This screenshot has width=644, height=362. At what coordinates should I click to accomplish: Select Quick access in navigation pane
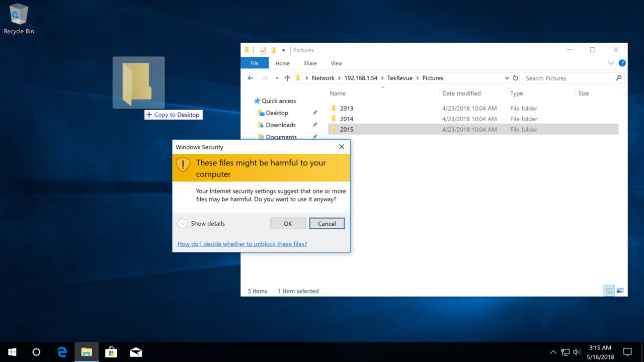click(275, 101)
